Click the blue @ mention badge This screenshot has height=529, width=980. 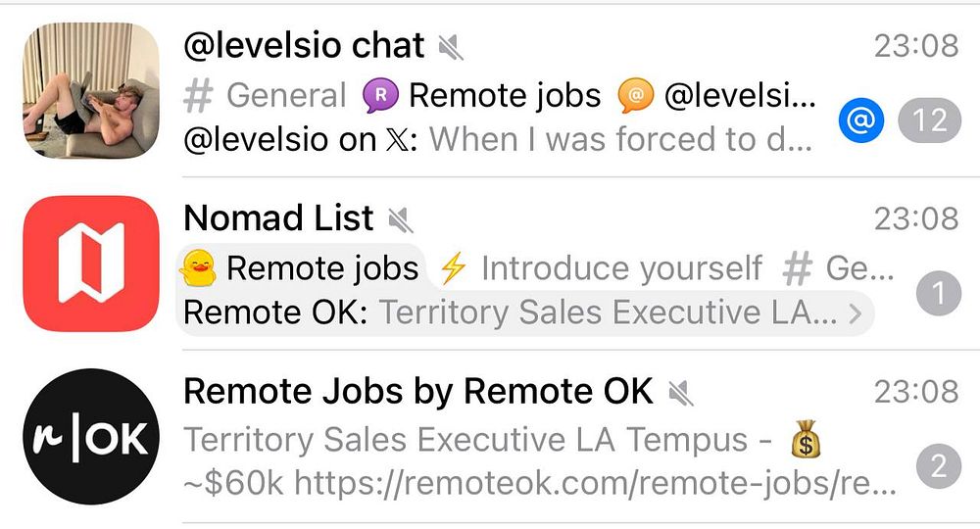pos(862,120)
